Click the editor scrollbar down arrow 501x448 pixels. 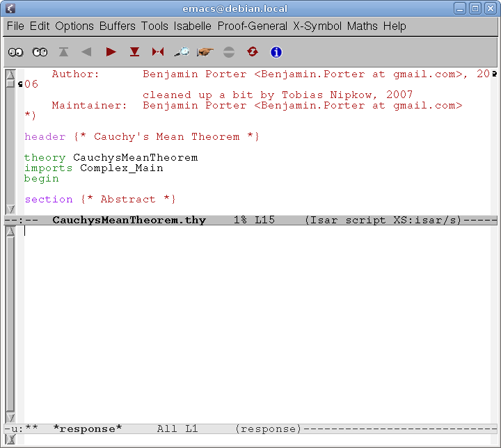[10, 209]
